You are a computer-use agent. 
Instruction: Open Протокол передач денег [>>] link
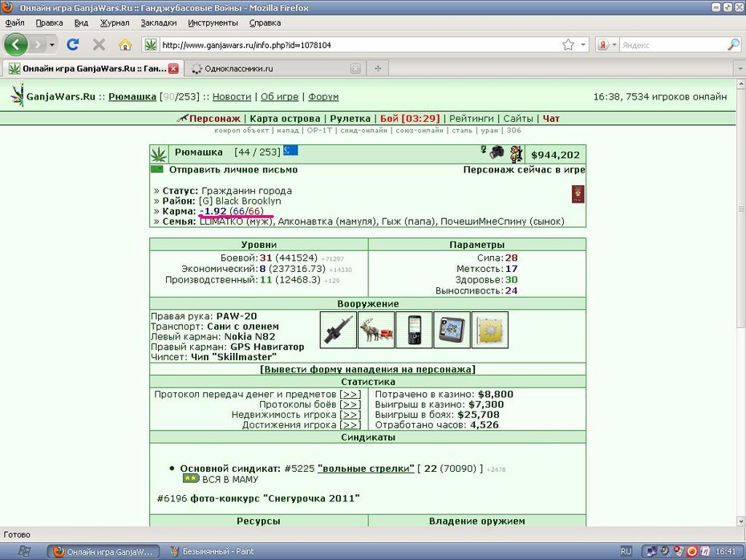(351, 394)
